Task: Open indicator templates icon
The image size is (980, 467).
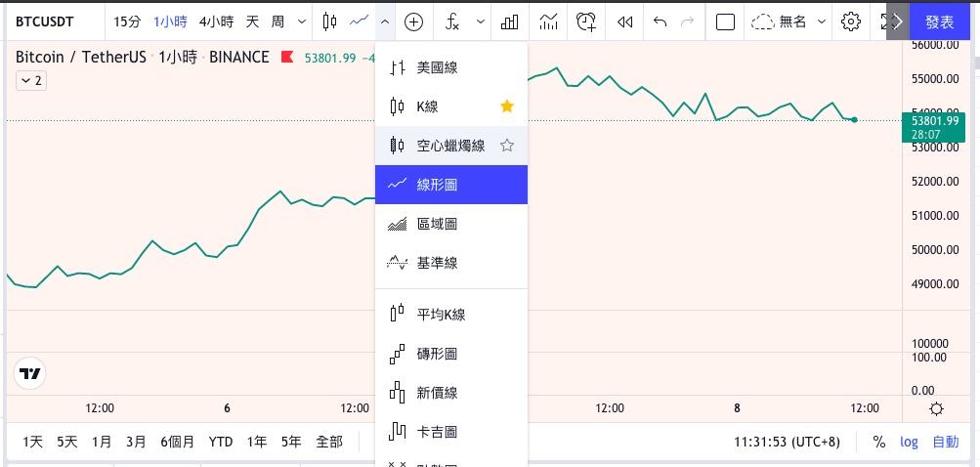Action: click(548, 21)
